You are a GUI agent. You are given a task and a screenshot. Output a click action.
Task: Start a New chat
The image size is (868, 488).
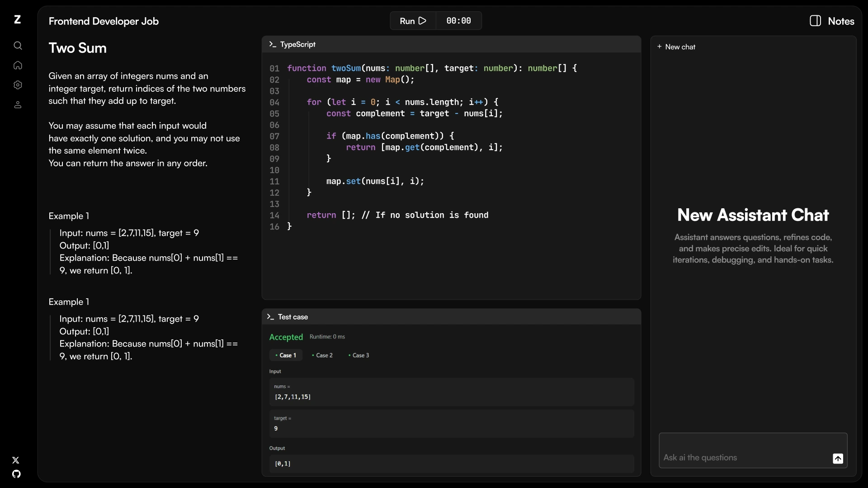click(676, 47)
